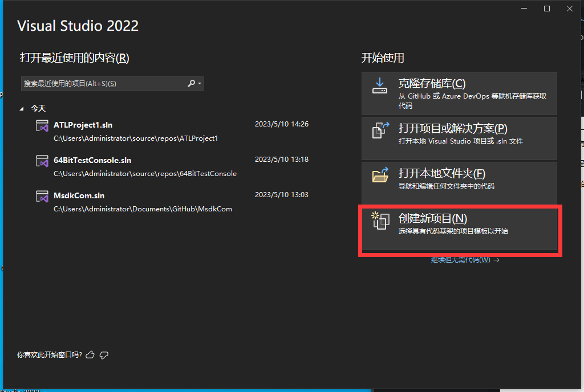
Task: Click the path C:\Users\Administrator\source\repos\ATLProject1
Action: pyautogui.click(x=136, y=138)
